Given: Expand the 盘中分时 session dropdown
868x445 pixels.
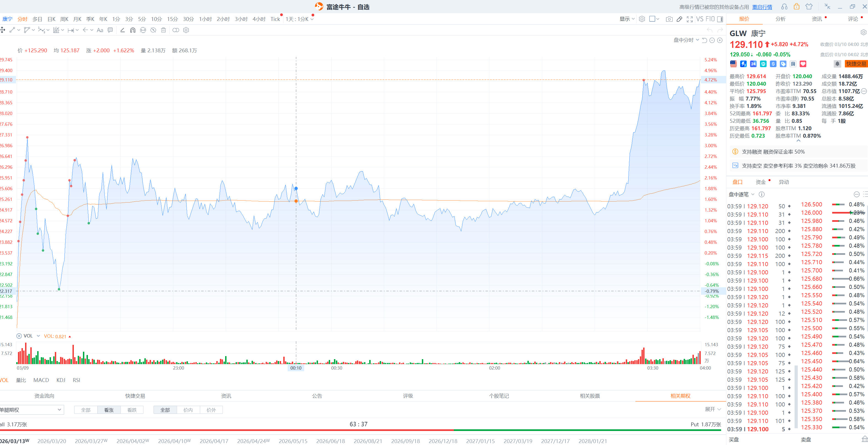Looking at the screenshot, I should pos(686,40).
